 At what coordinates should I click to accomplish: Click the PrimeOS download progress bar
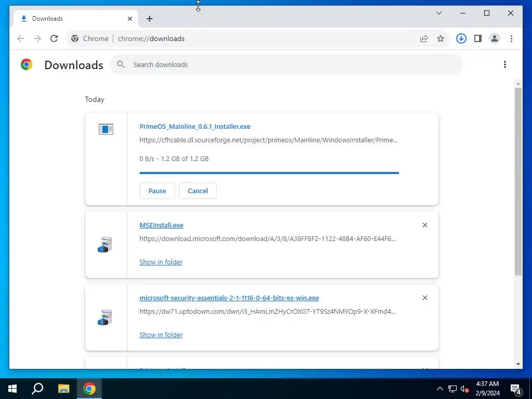coord(269,173)
